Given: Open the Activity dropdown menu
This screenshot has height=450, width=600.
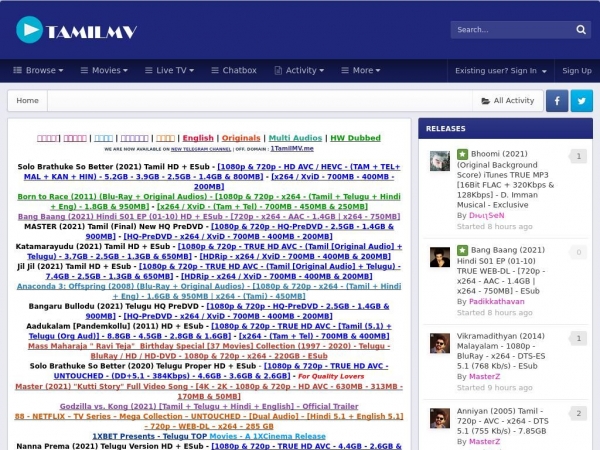Looking at the screenshot, I should pos(299,70).
